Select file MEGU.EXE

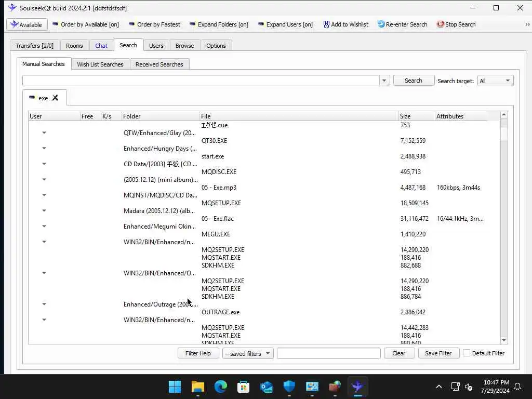pyautogui.click(x=216, y=234)
